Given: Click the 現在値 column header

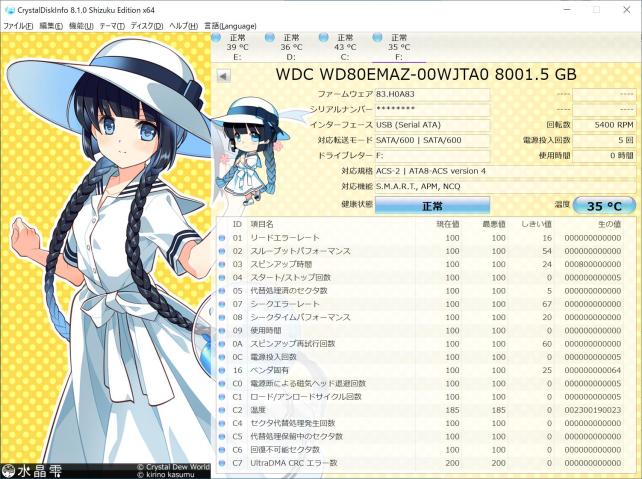Looking at the screenshot, I should pyautogui.click(x=448, y=224).
